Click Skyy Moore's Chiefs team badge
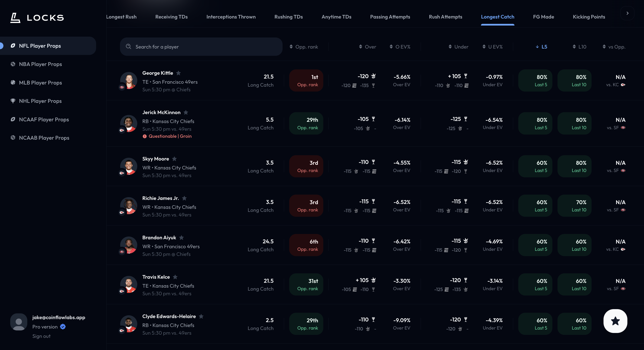 point(122,173)
